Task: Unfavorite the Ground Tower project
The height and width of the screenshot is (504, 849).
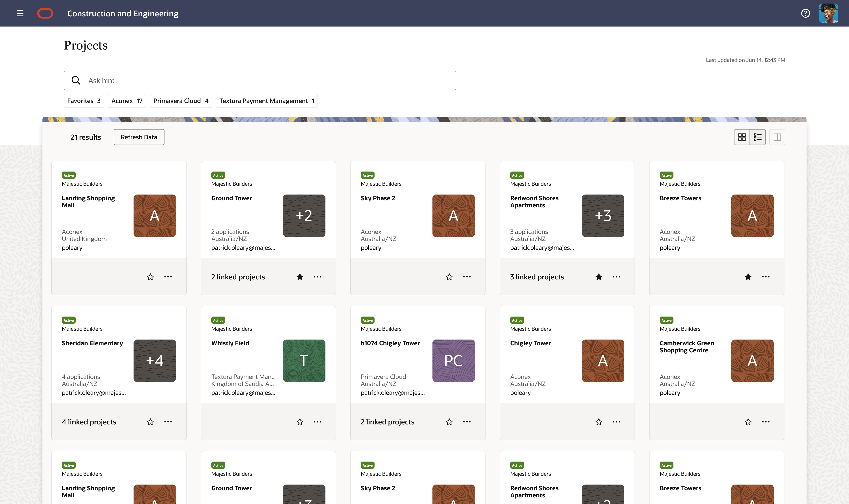Action: 300,277
